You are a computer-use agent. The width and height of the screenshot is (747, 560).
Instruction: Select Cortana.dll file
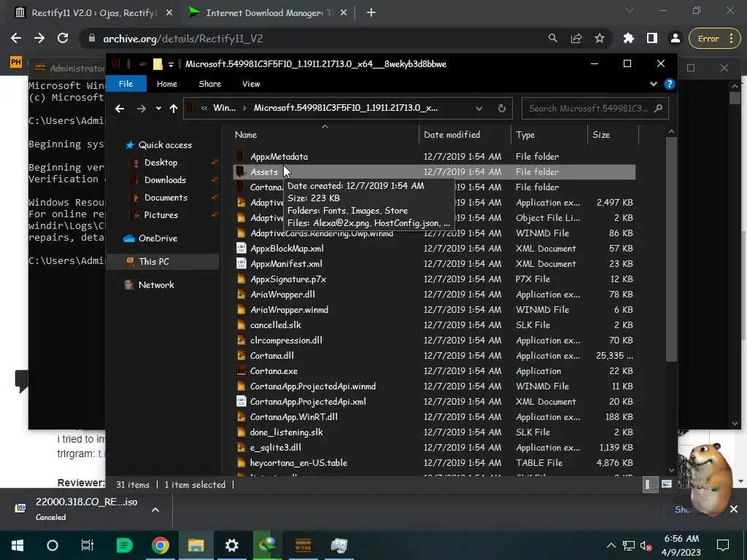(x=272, y=356)
